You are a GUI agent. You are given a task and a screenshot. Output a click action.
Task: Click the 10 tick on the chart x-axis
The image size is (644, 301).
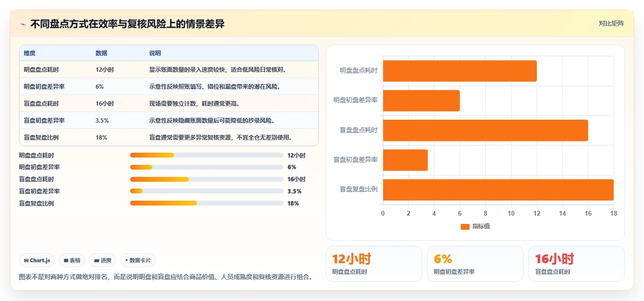(511, 214)
